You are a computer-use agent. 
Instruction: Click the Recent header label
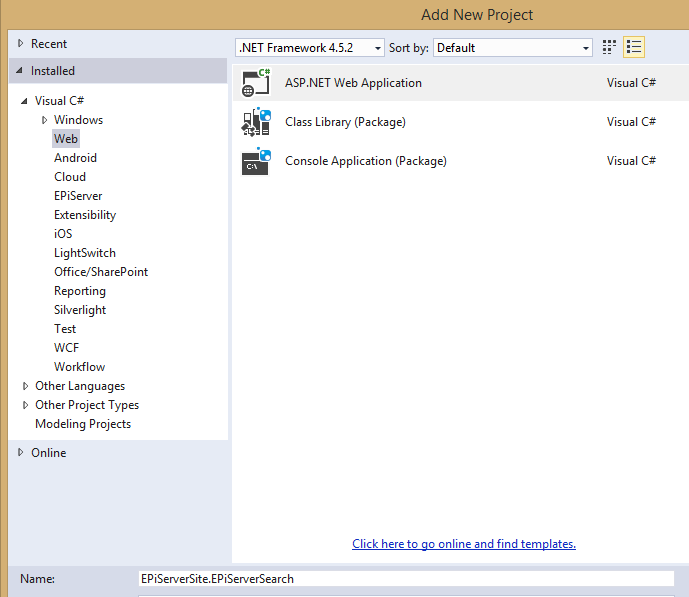49,44
